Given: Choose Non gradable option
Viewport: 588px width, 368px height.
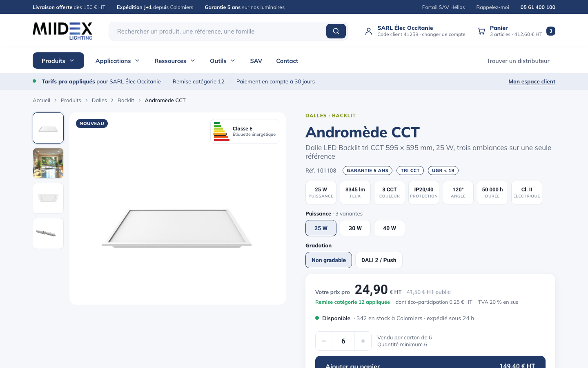Looking at the screenshot, I should 329,260.
